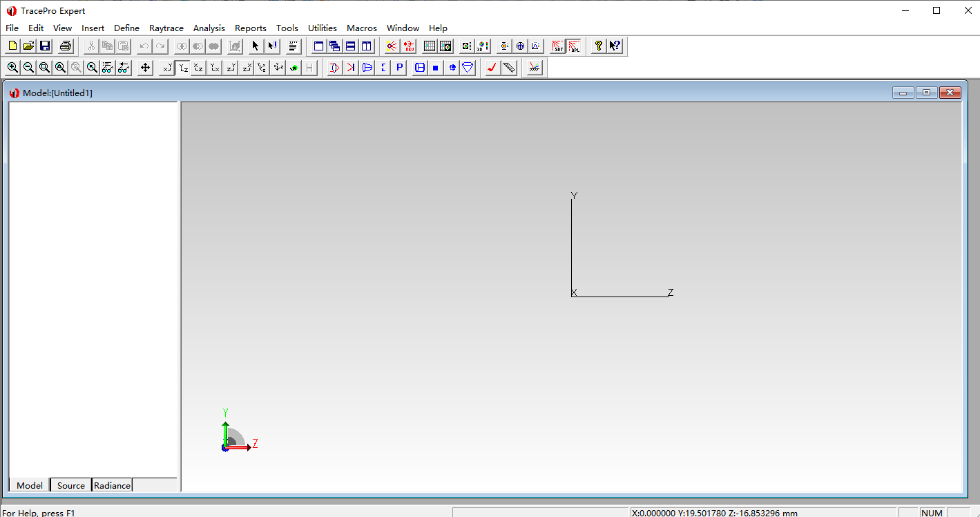
Task: Switch to the XZ view orientation button
Action: pos(199,67)
